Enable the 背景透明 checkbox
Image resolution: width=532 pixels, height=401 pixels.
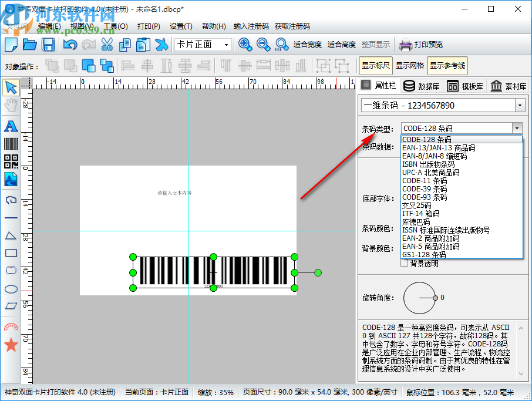point(404,263)
